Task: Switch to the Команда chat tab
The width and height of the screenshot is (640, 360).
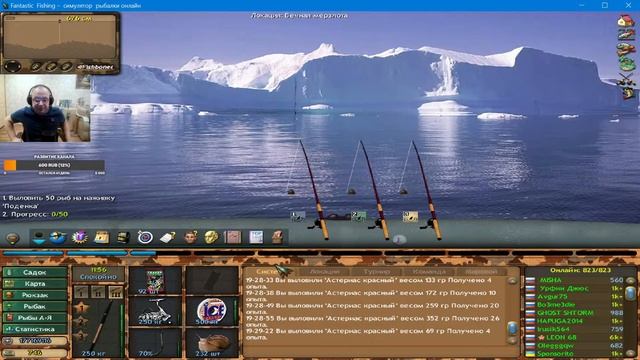Action: [429, 271]
